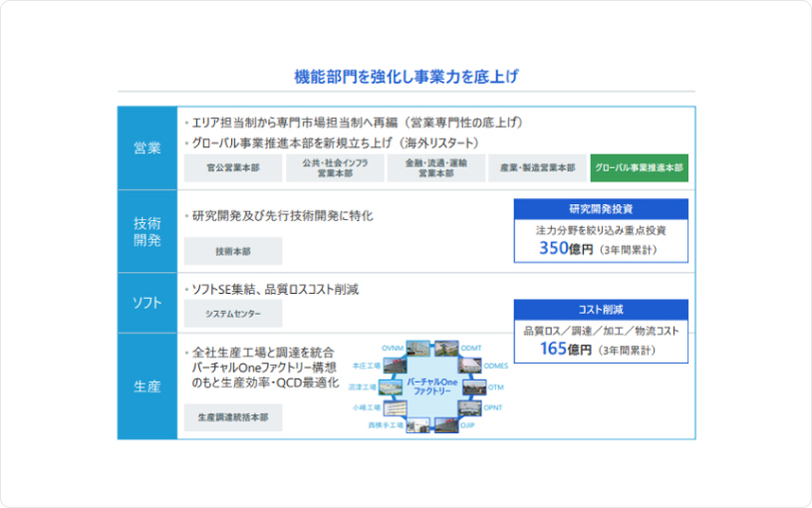Click the OTM factory photo thumbnail

pos(474,386)
